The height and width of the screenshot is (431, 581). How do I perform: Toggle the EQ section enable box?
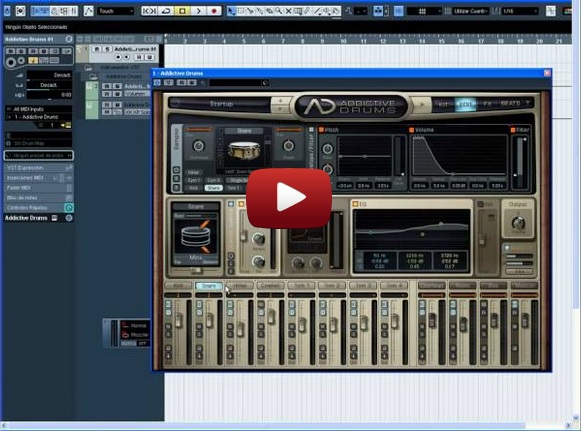355,204
